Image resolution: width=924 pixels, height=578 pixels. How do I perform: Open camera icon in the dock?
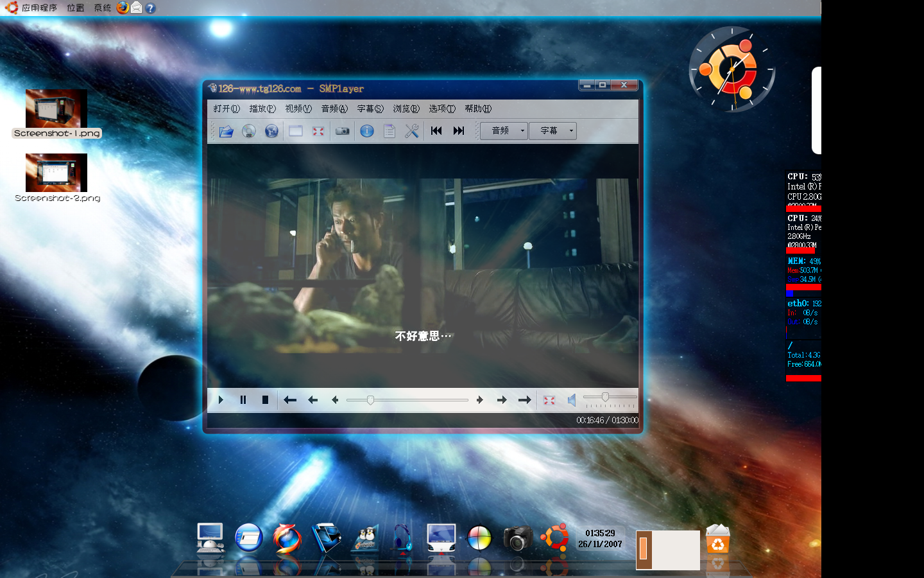pos(518,539)
